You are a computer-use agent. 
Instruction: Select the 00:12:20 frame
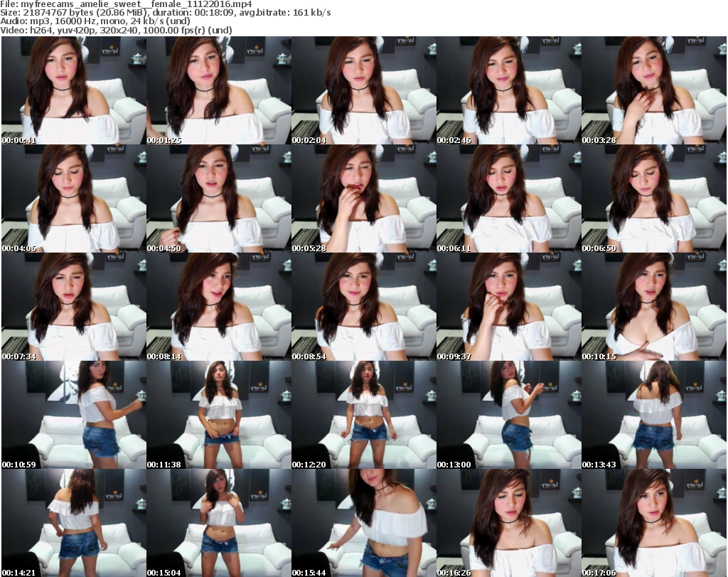363,415
